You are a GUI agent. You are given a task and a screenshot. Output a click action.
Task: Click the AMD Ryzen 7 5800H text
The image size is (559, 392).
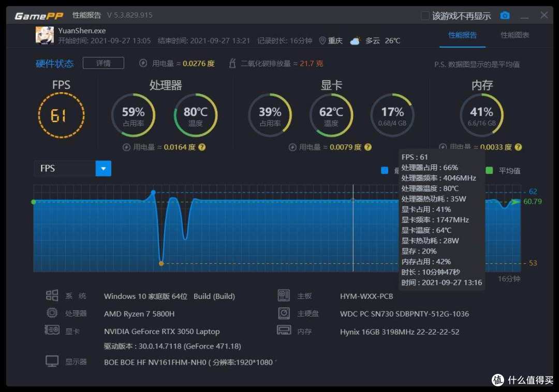pyautogui.click(x=139, y=314)
